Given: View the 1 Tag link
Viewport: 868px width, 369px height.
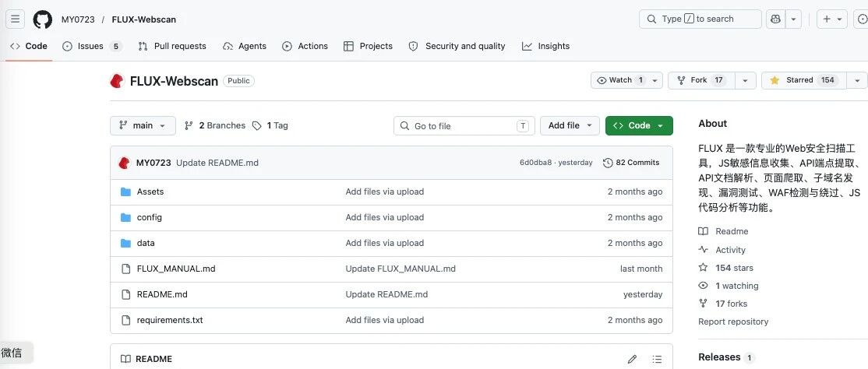Looking at the screenshot, I should coord(270,125).
